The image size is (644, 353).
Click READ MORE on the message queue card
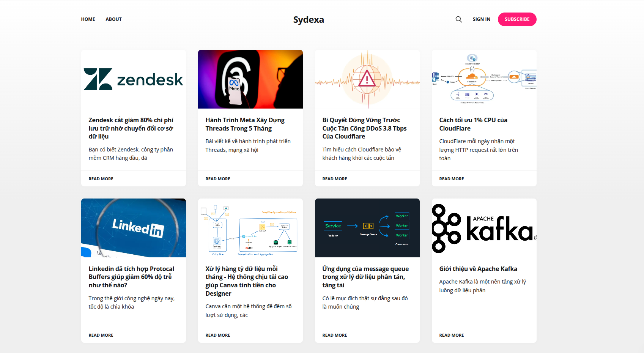pyautogui.click(x=335, y=335)
